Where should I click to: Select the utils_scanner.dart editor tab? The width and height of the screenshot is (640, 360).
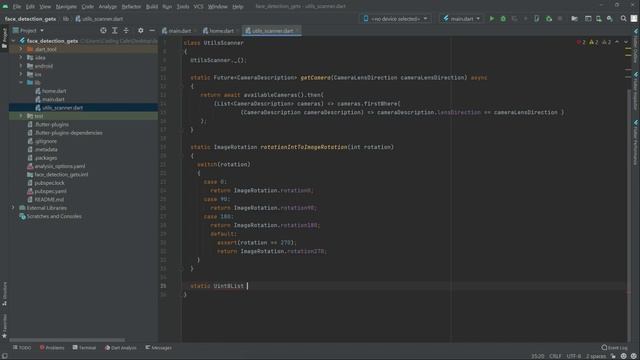pos(272,31)
